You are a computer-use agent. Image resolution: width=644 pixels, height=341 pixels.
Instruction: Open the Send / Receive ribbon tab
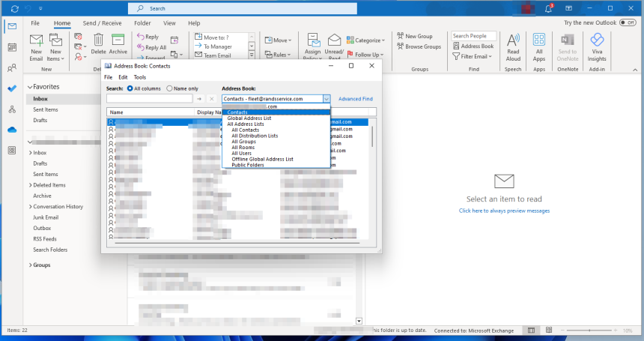pyautogui.click(x=103, y=23)
